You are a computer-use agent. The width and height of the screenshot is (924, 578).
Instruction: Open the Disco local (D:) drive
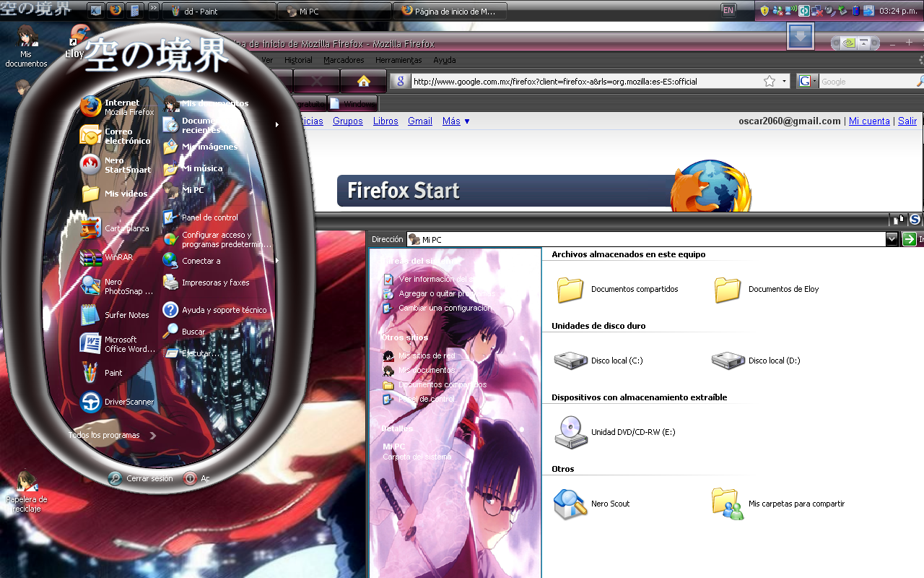pyautogui.click(x=755, y=360)
